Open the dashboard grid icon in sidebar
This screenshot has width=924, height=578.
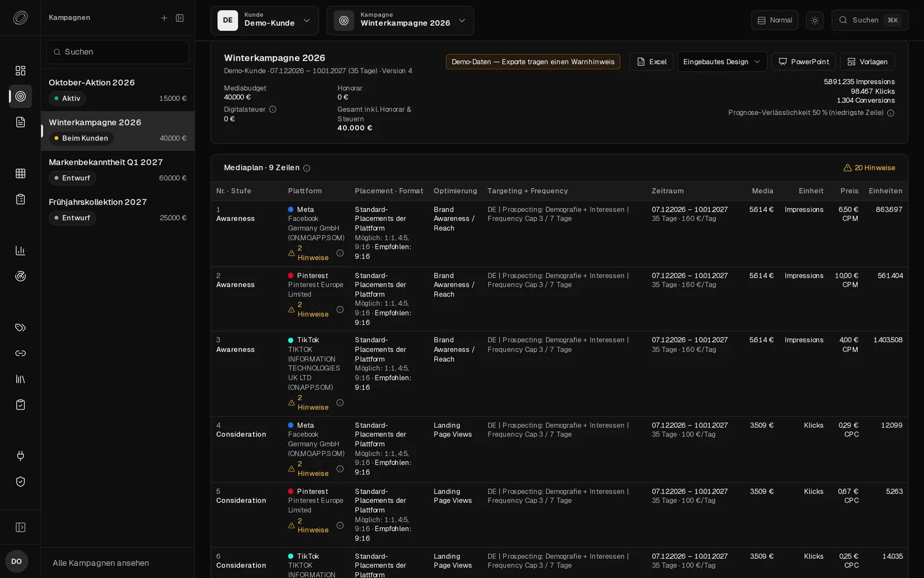click(x=20, y=71)
